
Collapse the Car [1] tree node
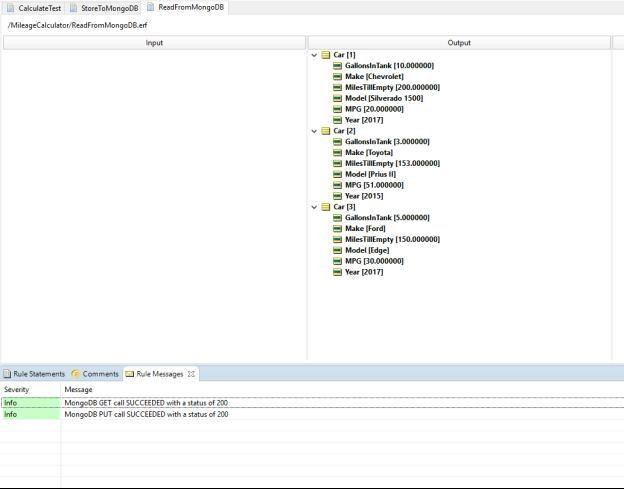[x=314, y=55]
